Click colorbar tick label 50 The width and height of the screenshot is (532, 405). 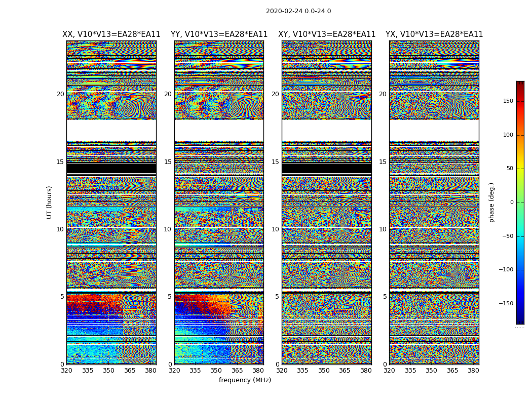coord(510,169)
